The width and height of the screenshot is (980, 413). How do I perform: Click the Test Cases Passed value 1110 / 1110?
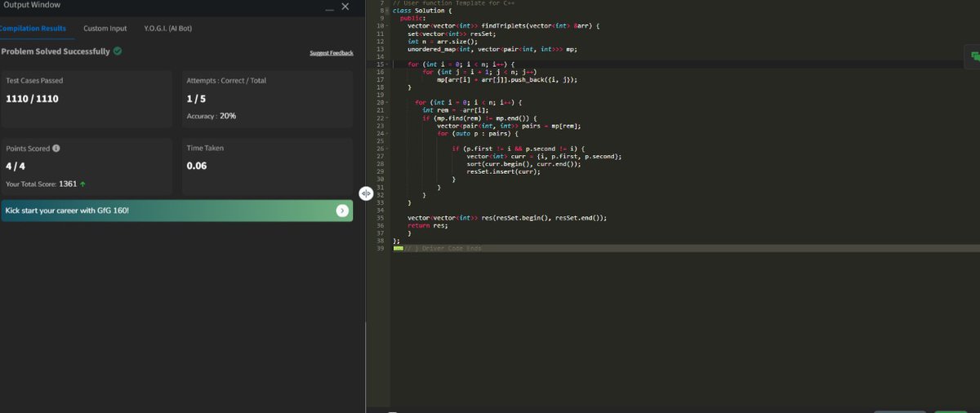point(32,99)
